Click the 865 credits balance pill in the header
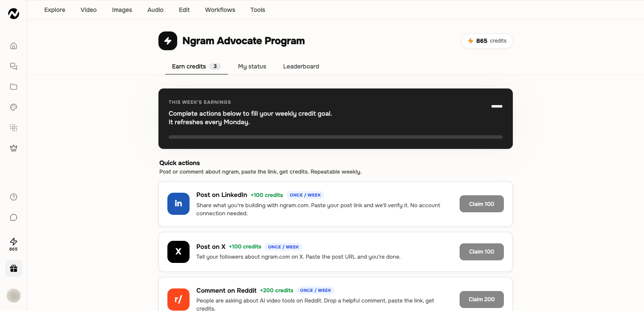This screenshot has width=644, height=311. 487,41
